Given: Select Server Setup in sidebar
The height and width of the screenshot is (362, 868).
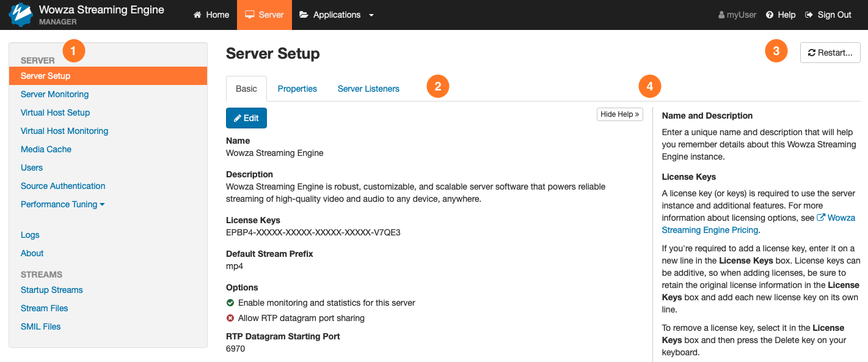Looking at the screenshot, I should [108, 76].
